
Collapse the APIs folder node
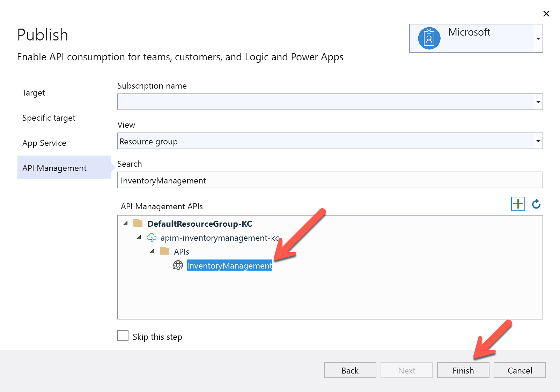point(152,251)
